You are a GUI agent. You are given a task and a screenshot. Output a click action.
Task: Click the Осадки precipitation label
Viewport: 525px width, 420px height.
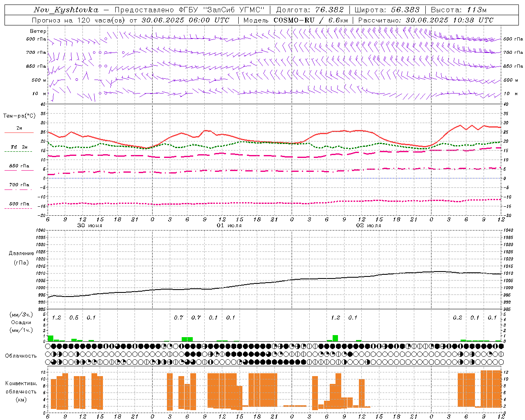[21, 322]
